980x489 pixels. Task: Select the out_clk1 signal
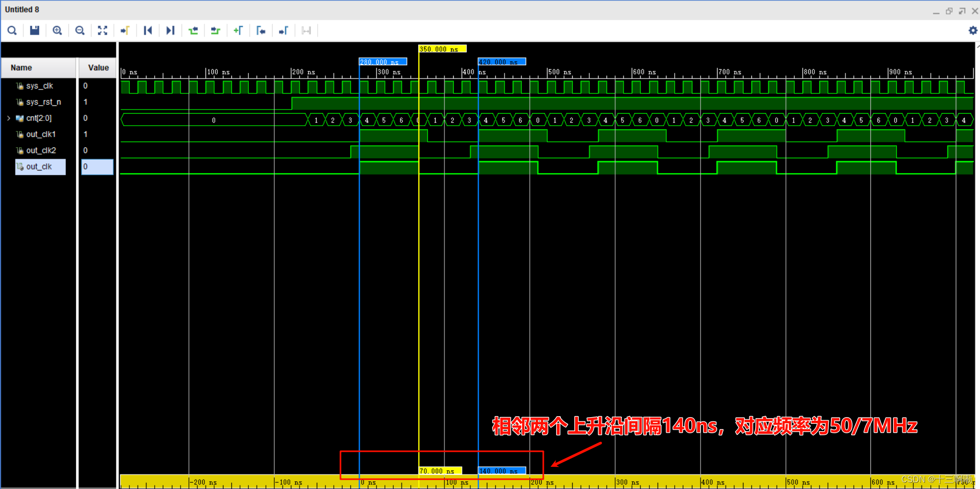pyautogui.click(x=41, y=134)
